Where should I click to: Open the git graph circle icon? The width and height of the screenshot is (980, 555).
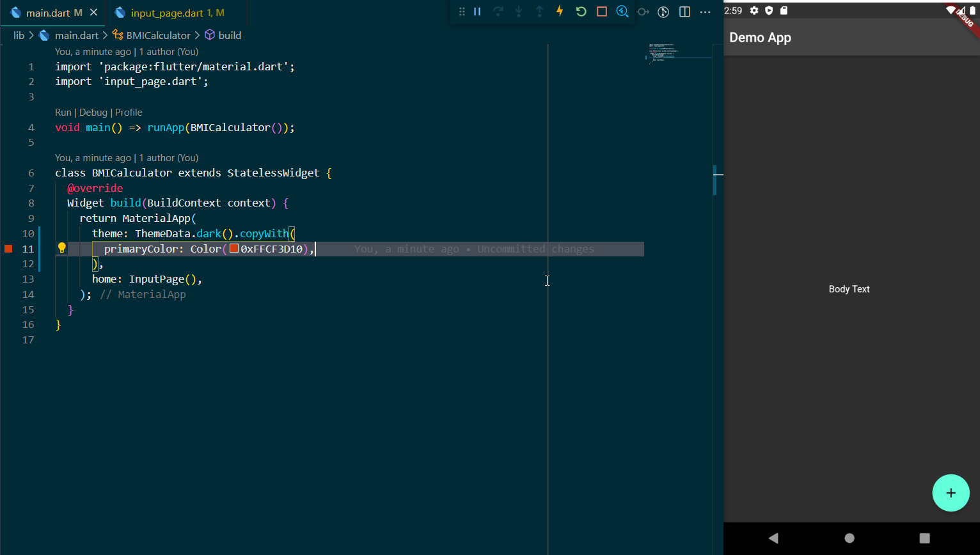click(663, 12)
